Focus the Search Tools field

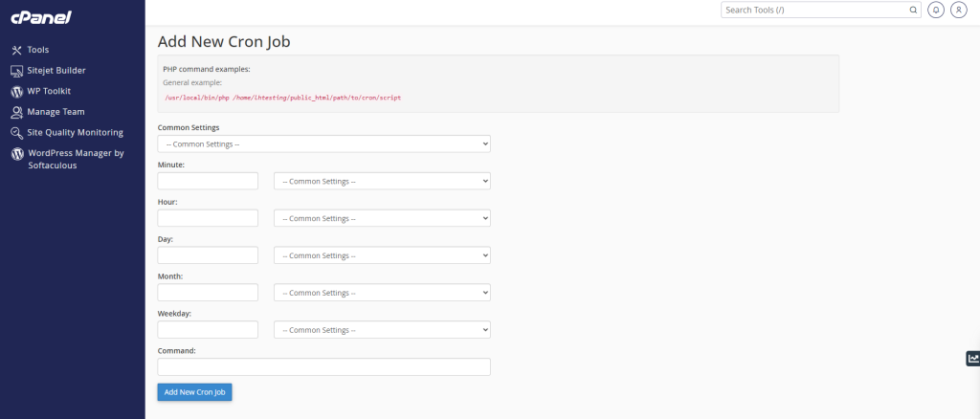coord(813,11)
